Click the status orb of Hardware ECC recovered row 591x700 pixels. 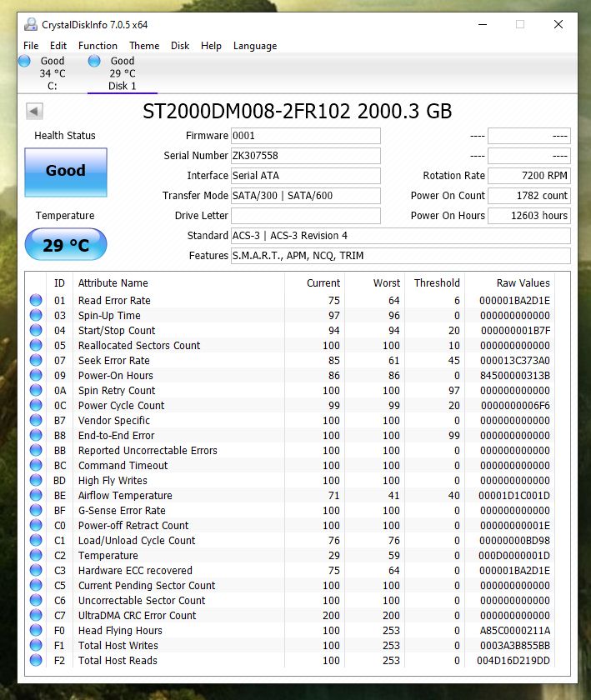pyautogui.click(x=36, y=570)
